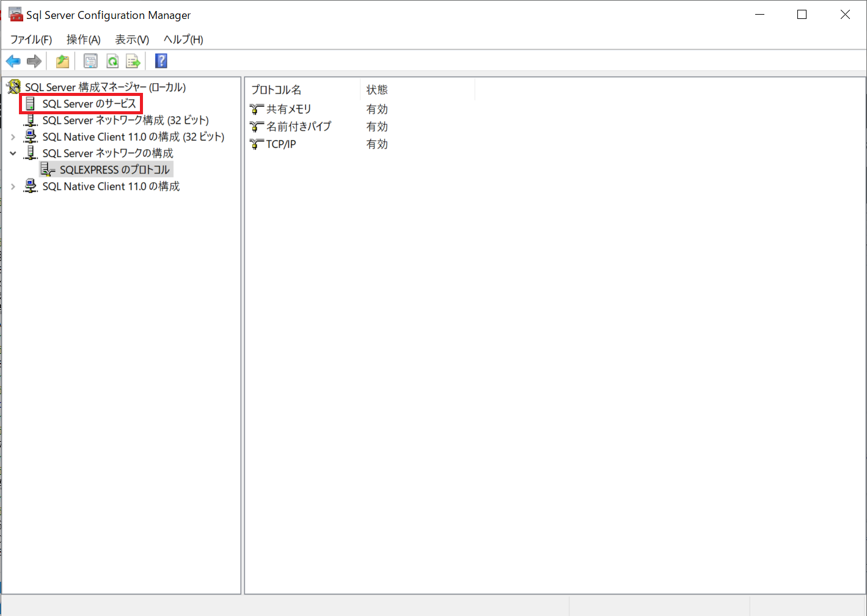Click the Export list toolbar icon

[133, 61]
